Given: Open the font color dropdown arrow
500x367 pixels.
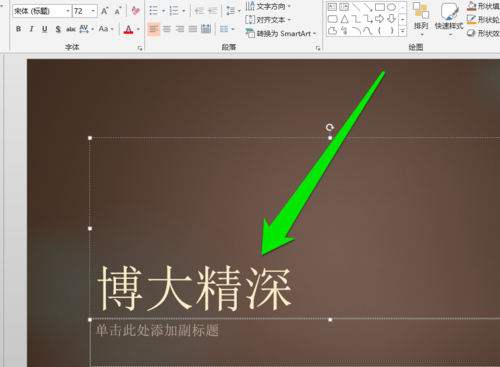Looking at the screenshot, I should 138,29.
